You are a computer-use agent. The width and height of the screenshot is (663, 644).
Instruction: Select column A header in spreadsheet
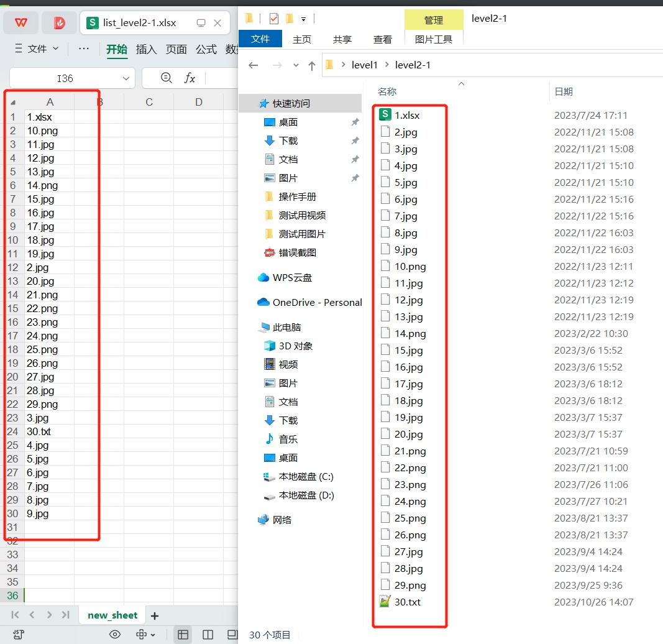coord(50,102)
